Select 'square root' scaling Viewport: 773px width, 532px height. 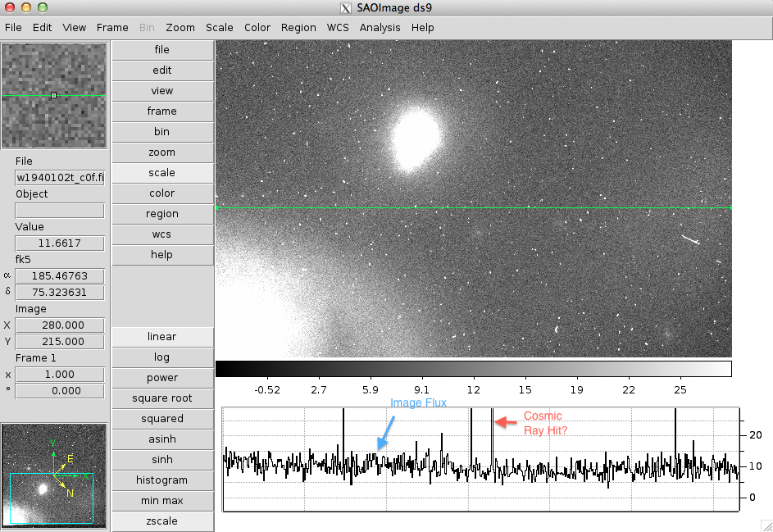tap(162, 398)
